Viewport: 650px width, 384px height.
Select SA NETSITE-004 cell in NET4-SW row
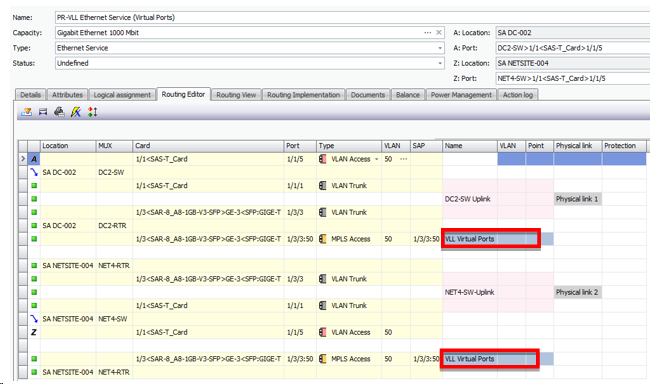pos(68,319)
